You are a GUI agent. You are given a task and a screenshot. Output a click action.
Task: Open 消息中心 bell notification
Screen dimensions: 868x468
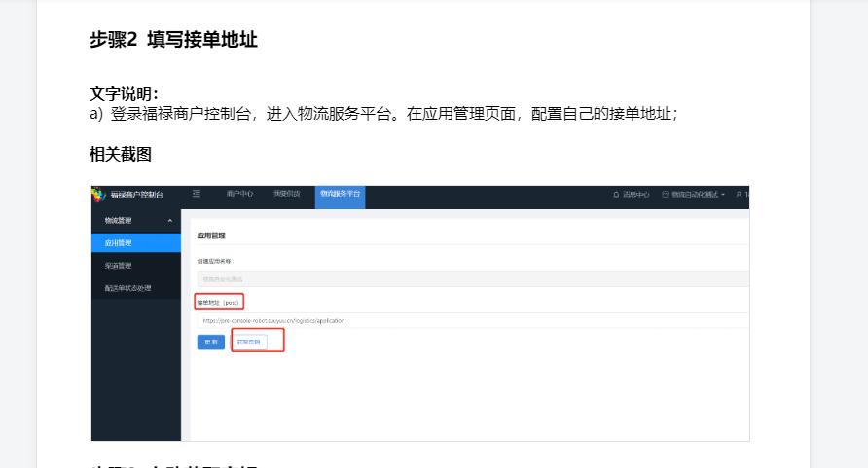tap(632, 195)
